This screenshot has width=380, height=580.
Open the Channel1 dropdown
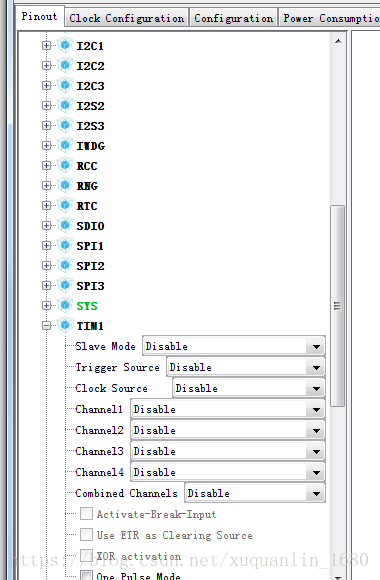click(x=228, y=409)
